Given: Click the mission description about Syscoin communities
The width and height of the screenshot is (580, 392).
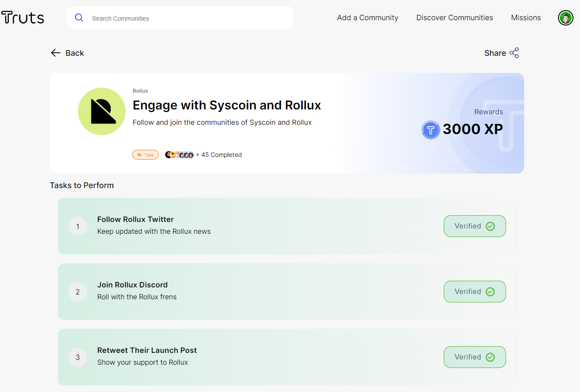Looking at the screenshot, I should point(222,123).
